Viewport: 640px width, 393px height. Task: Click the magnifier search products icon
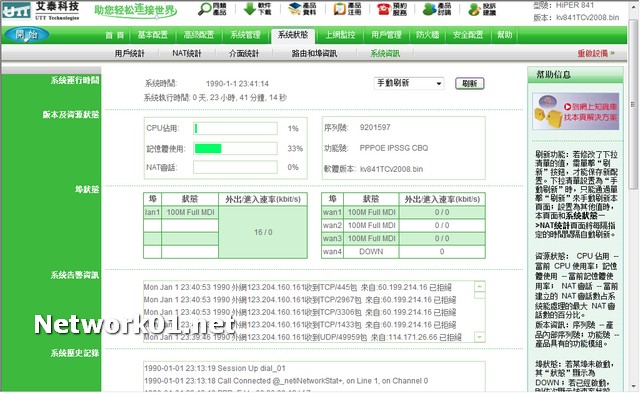(x=204, y=9)
